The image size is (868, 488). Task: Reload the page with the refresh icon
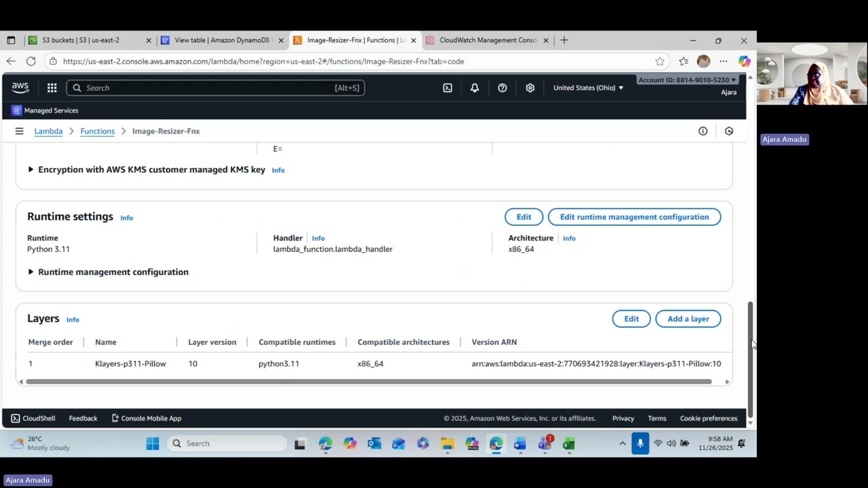point(31,61)
